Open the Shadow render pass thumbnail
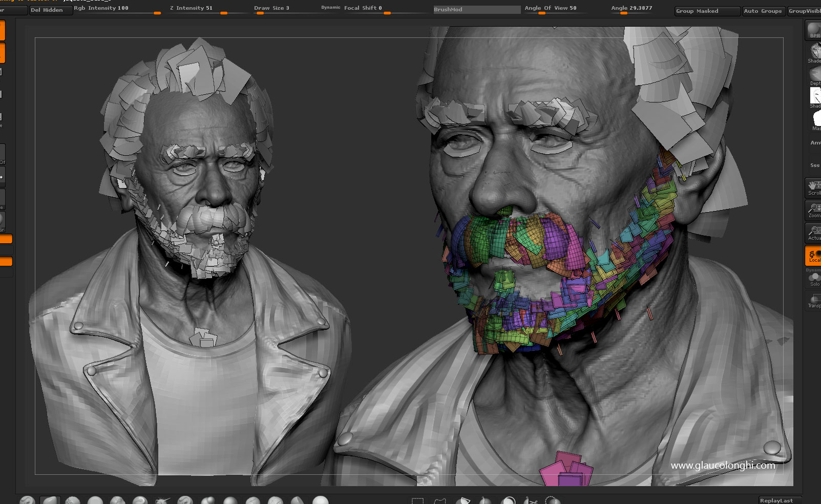The image size is (821, 504). click(x=814, y=98)
